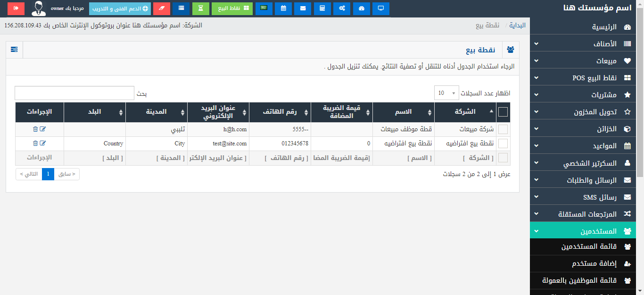Image resolution: width=644 pixels, height=295 pixels.
Task: Open the table options list icon in panel header
Action: [15, 50]
